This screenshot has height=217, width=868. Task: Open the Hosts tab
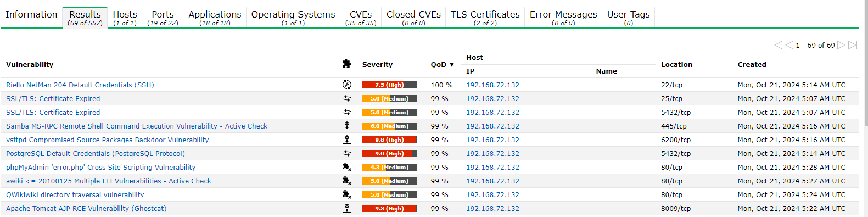[x=125, y=18]
